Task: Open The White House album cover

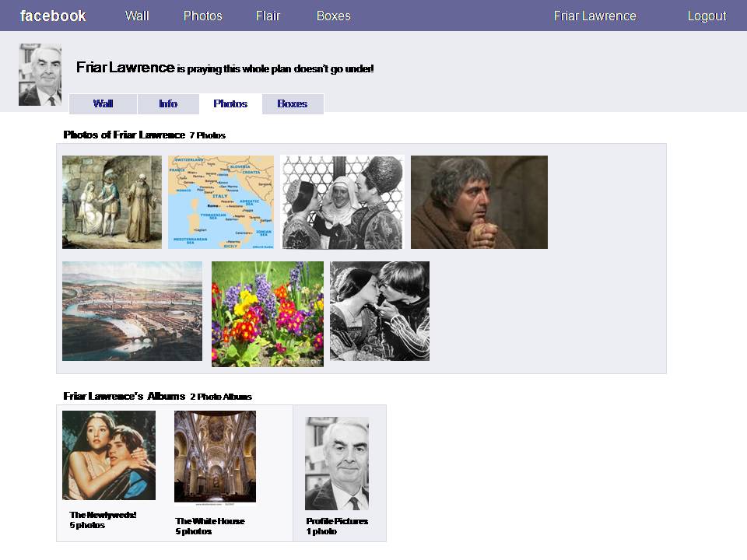Action: (x=215, y=457)
